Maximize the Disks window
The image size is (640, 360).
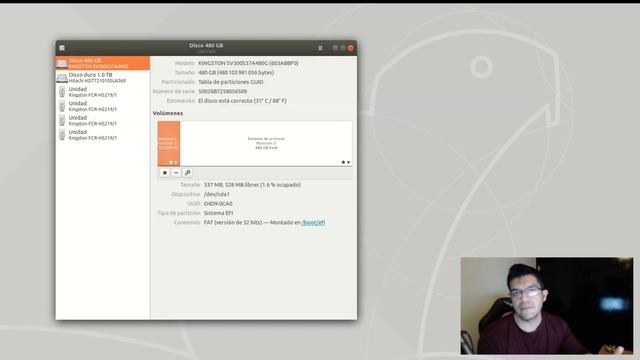343,48
